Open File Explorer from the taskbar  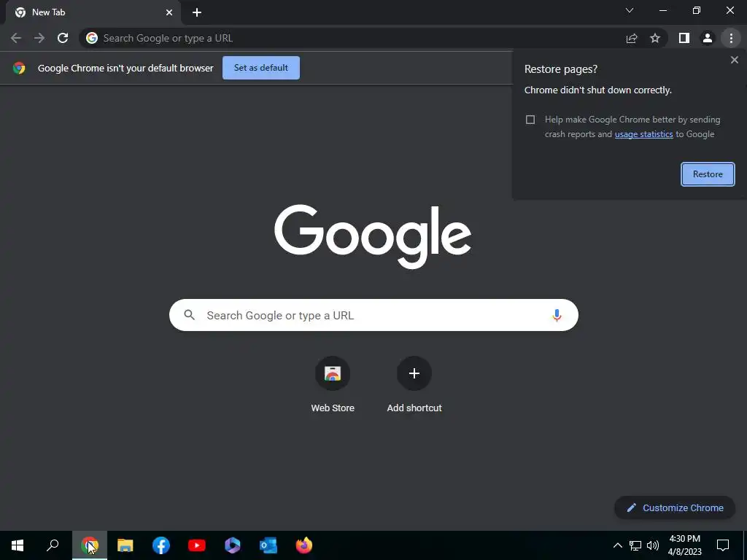125,545
